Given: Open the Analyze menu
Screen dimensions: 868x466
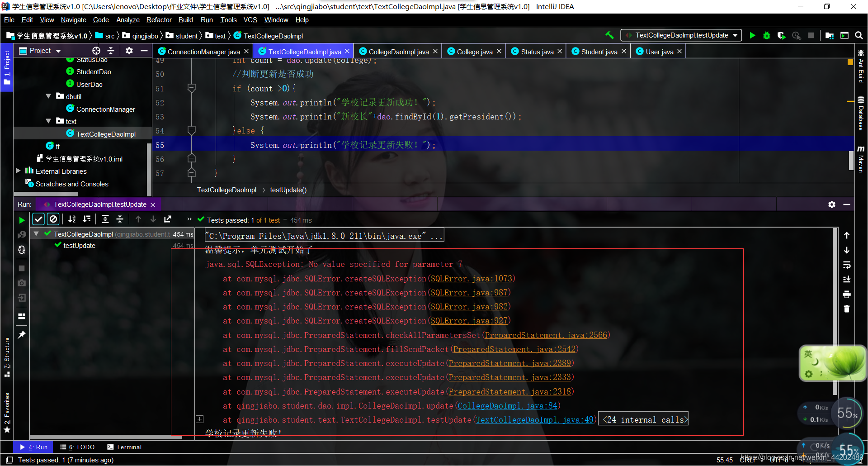Looking at the screenshot, I should point(127,20).
